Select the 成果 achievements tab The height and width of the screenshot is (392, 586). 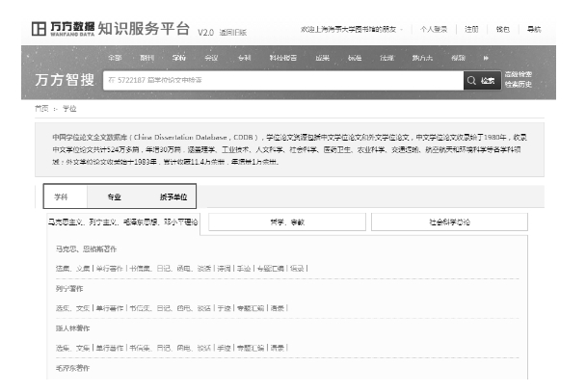(x=322, y=58)
